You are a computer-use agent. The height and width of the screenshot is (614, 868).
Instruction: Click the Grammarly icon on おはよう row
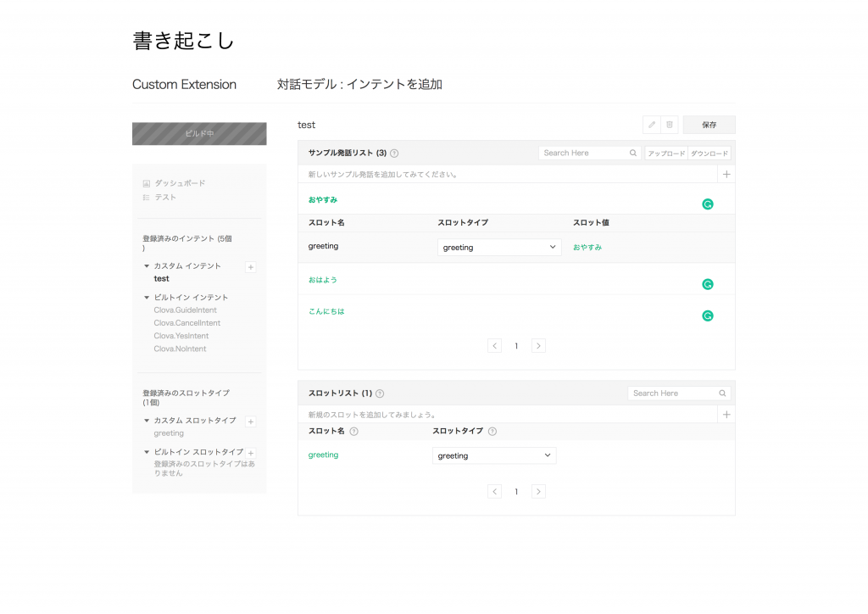708,285
